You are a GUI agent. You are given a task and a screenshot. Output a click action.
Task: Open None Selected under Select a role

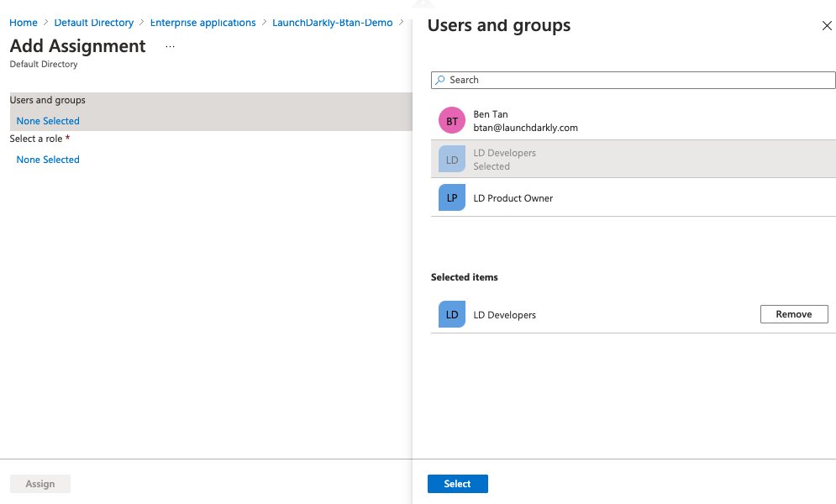(47, 159)
